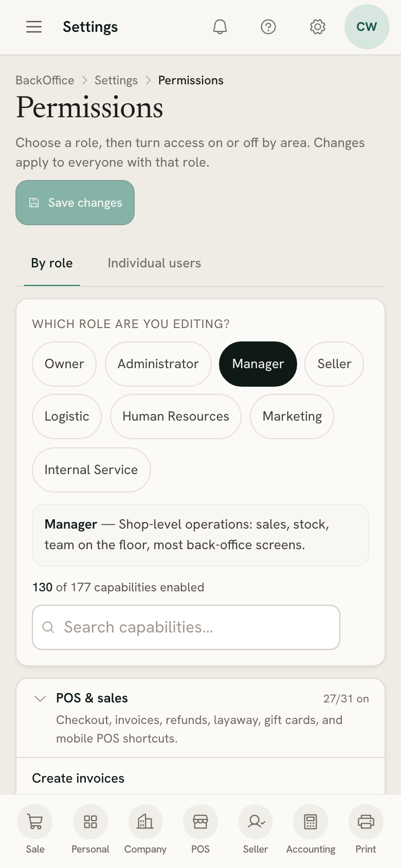The image size is (401, 868).
Task: Select the Marketing role
Action: [292, 417]
